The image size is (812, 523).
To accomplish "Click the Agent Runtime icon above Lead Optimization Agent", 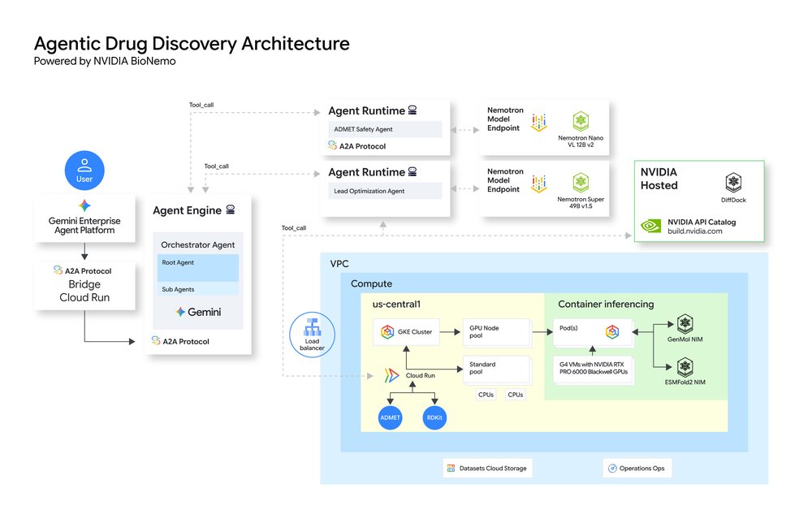I will point(412,172).
